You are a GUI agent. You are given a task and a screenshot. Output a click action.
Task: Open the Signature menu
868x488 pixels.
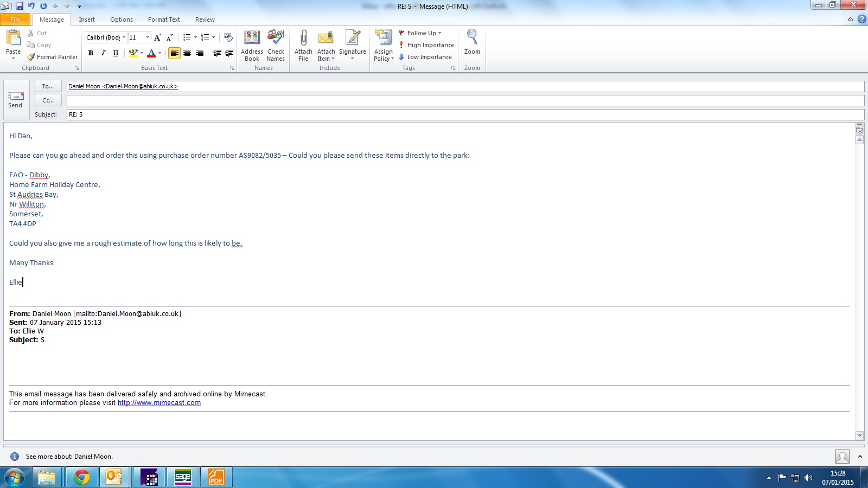click(x=353, y=46)
